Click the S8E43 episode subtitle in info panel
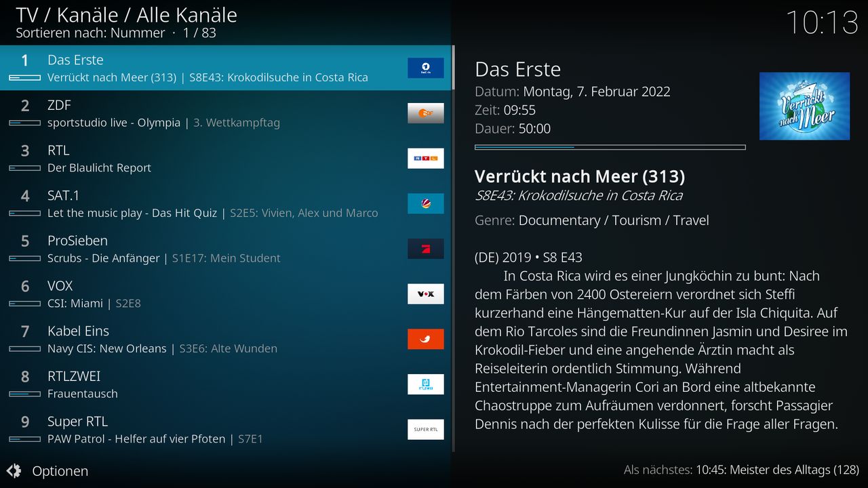Image resolution: width=868 pixels, height=488 pixels. click(x=578, y=196)
